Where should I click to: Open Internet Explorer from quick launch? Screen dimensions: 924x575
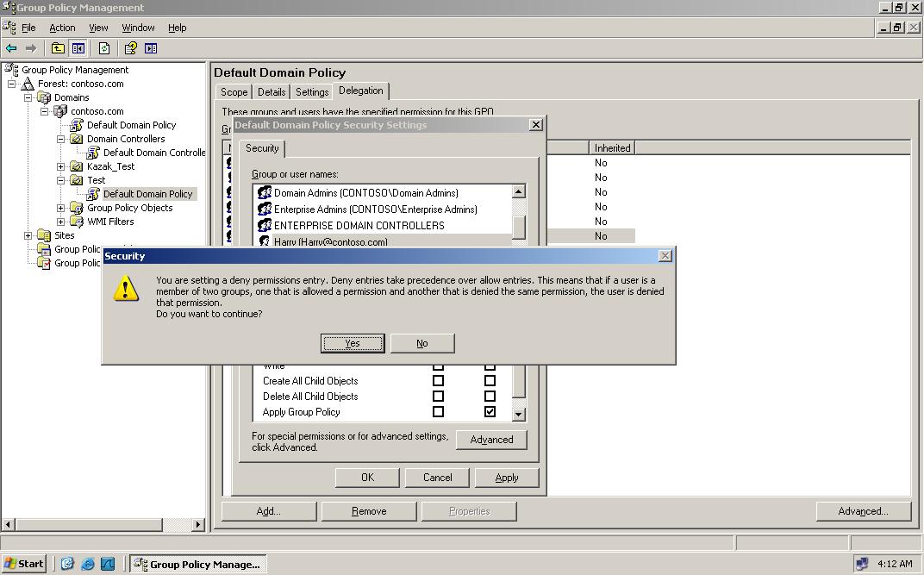tap(88, 564)
